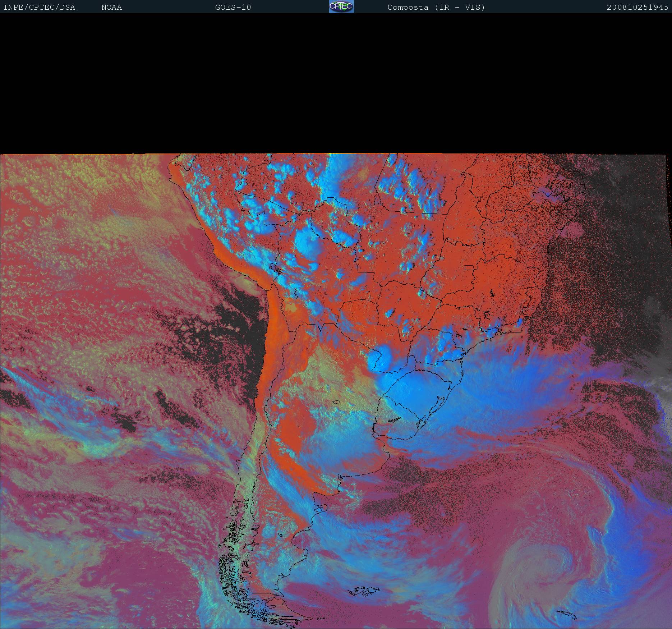Click the small square Federal District outline in Brazil
This screenshot has width=672, height=629.
point(469,267)
